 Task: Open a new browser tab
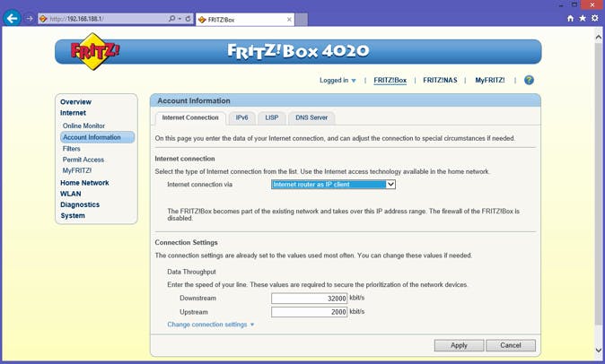click(x=302, y=20)
